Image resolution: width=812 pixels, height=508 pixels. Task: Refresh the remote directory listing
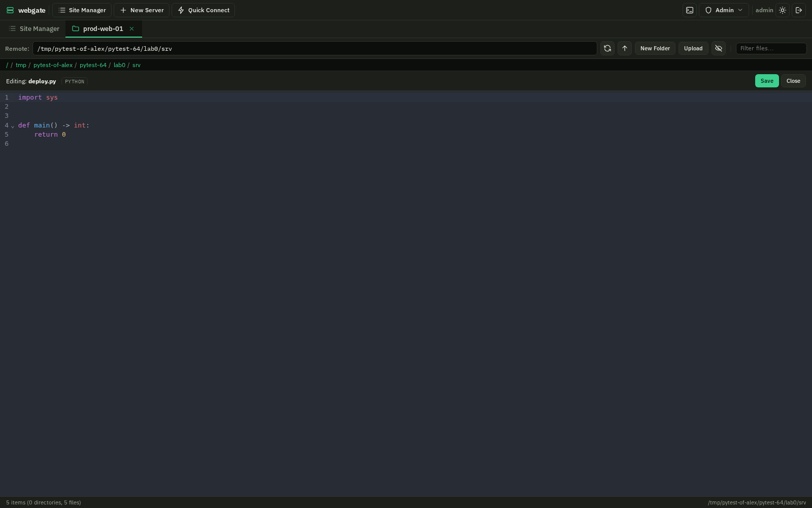coord(607,48)
